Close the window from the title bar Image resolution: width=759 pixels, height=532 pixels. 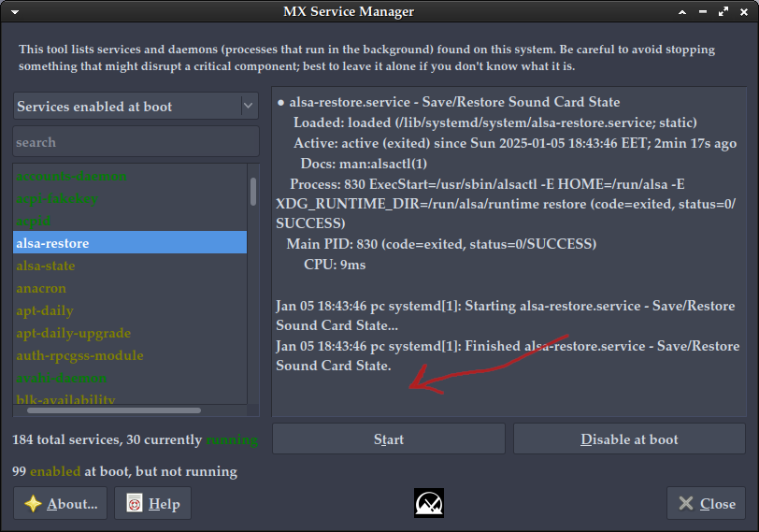pyautogui.click(x=744, y=12)
